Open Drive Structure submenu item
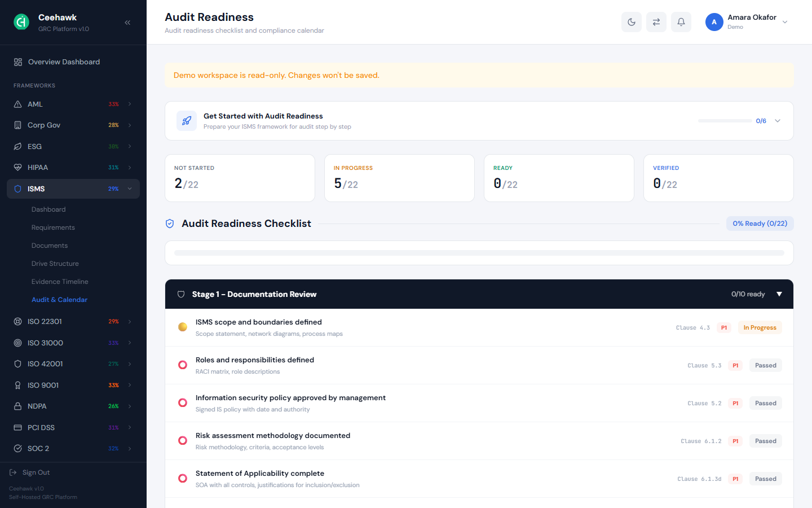 pos(55,264)
